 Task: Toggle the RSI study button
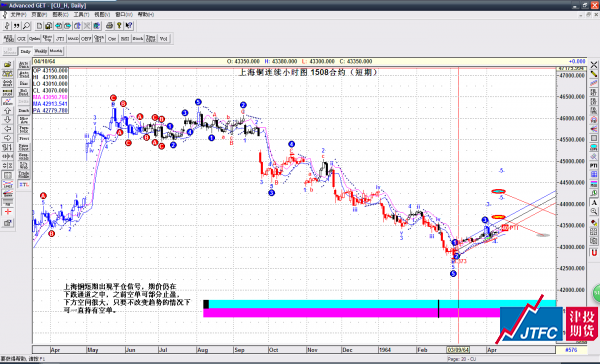(125, 39)
